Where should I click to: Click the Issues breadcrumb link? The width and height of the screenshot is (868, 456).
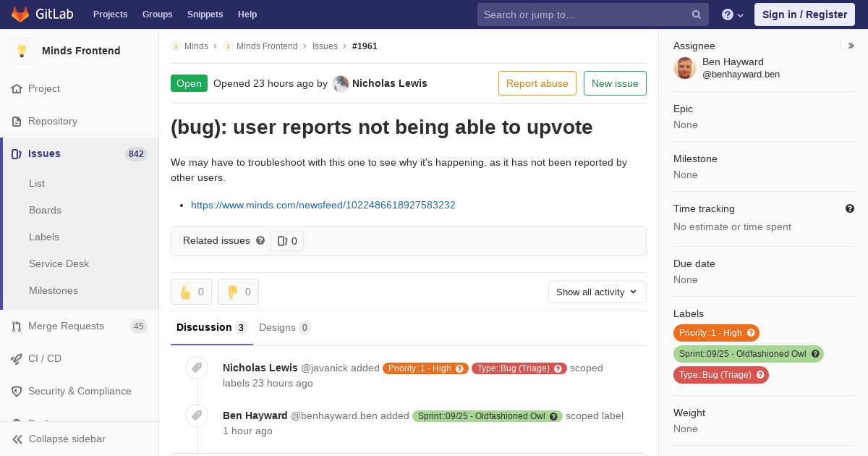[x=325, y=46]
